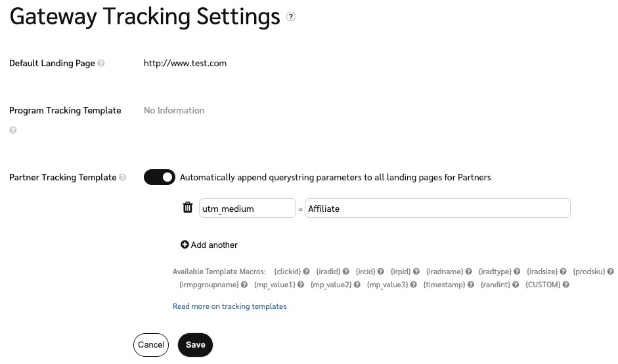Click the trash icon to delete utm_medium parameter
The image size is (618, 364).
187,208
